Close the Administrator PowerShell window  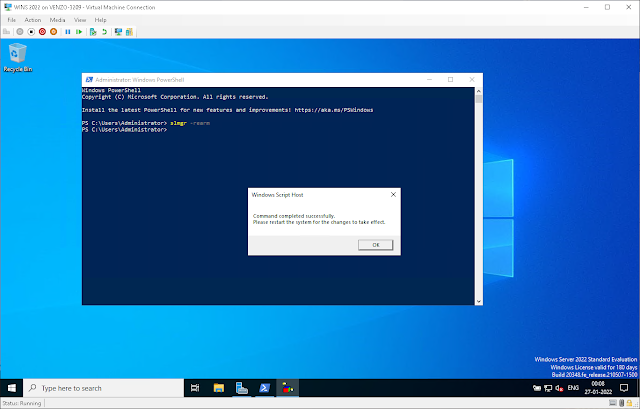tap(472, 80)
